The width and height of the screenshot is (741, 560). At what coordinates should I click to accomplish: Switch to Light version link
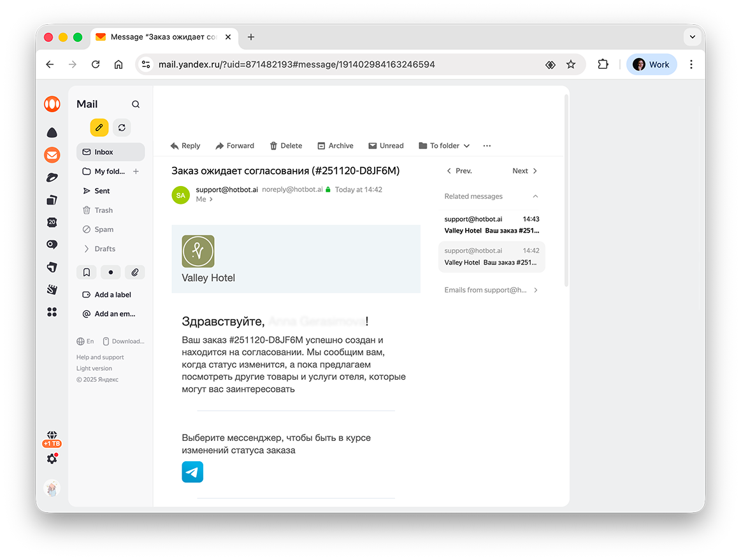[x=94, y=368]
